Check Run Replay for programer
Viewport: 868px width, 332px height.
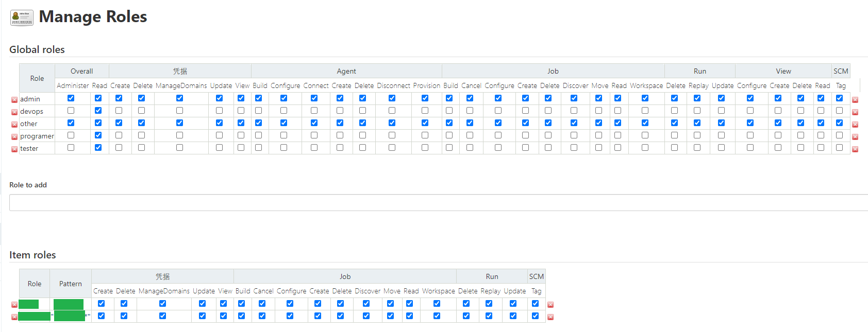coord(697,135)
